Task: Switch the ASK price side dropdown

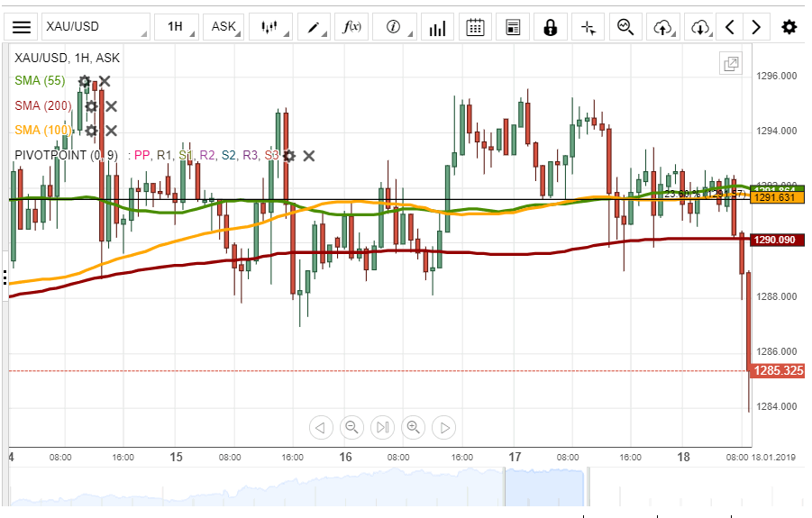Action: (224, 27)
